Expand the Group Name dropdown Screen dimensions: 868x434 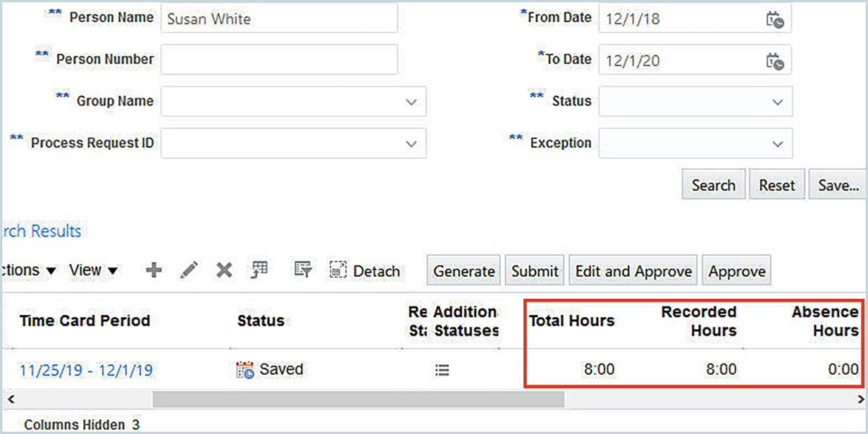[x=411, y=102]
